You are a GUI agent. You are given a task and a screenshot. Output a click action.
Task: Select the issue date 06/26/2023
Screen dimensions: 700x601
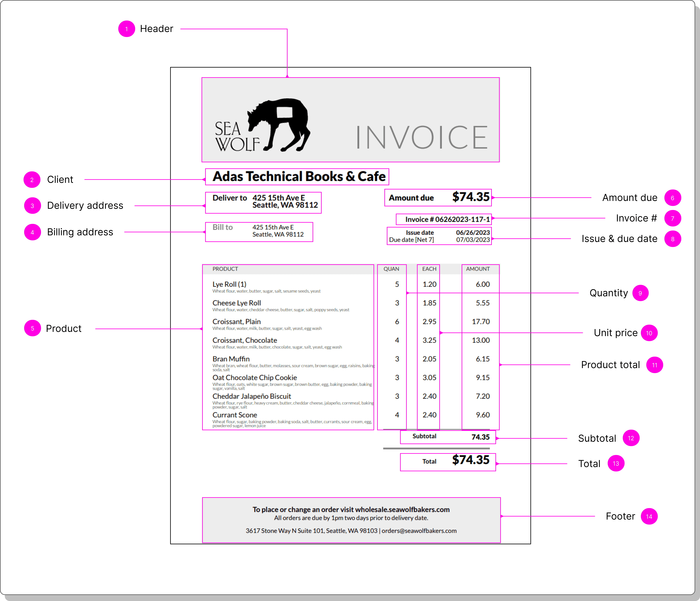click(473, 232)
